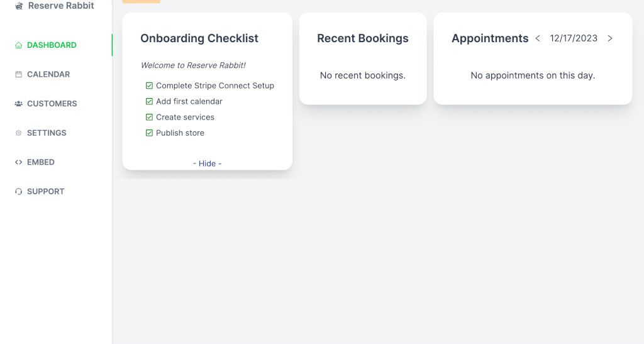Click the Dashboard home icon
Image resolution: width=644 pixels, height=344 pixels.
click(18, 45)
